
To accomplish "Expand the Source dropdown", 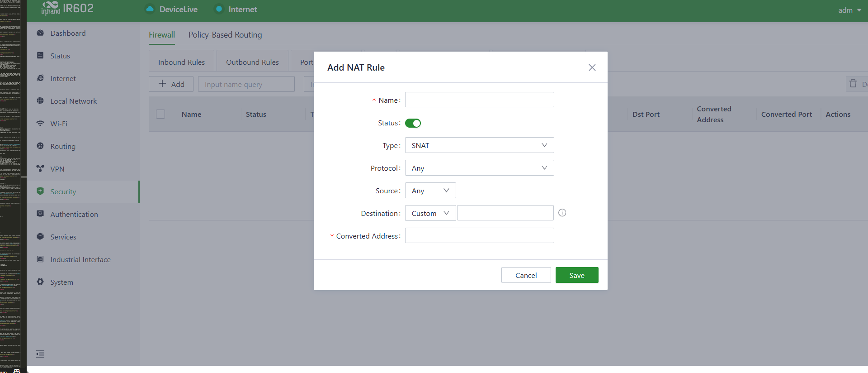I will (430, 191).
